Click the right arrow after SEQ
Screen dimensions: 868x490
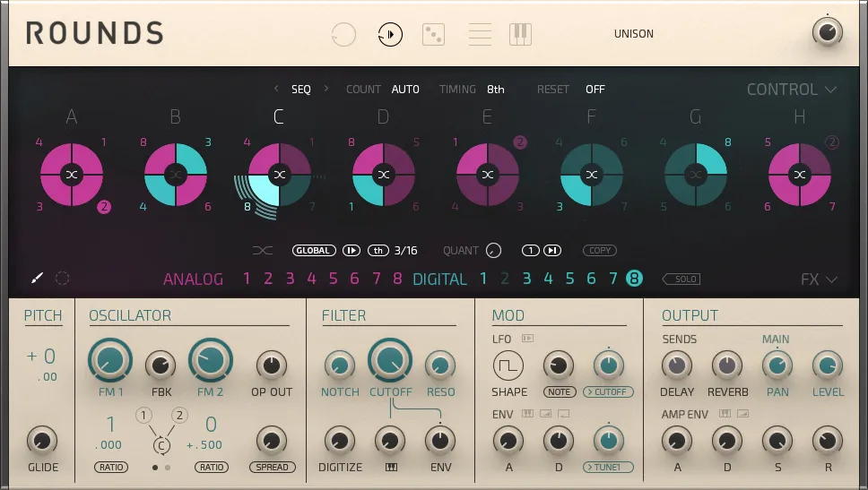pyautogui.click(x=326, y=89)
